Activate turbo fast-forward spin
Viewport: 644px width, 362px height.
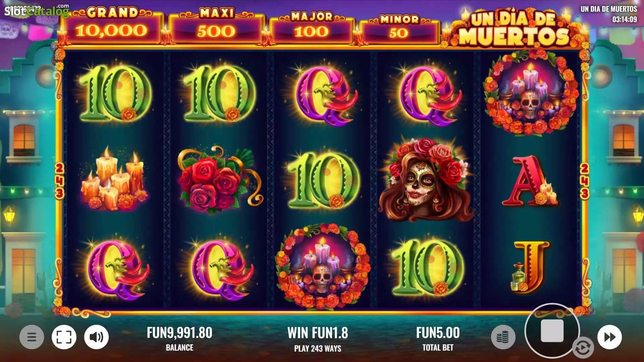coord(609,337)
